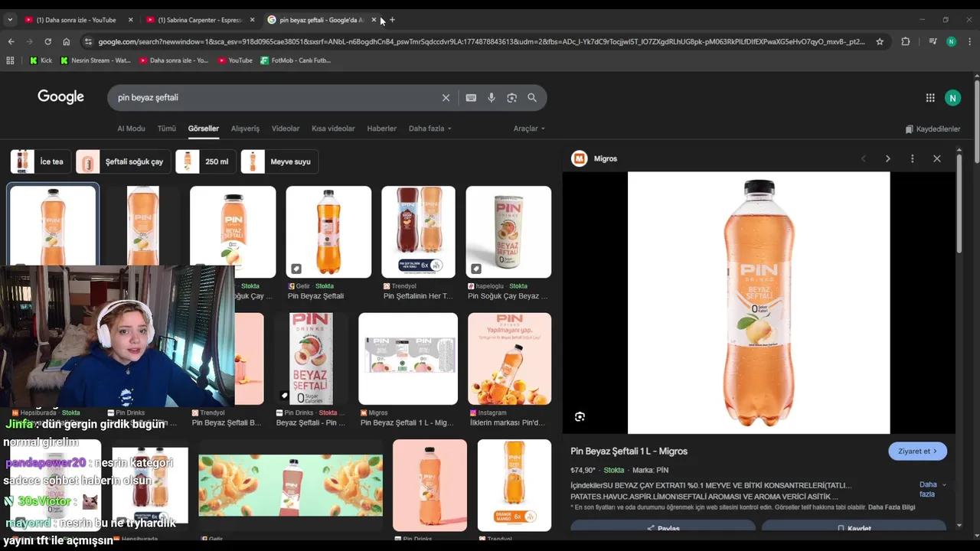Go back with the browser back arrow
This screenshot has width=980, height=551.
[11, 42]
